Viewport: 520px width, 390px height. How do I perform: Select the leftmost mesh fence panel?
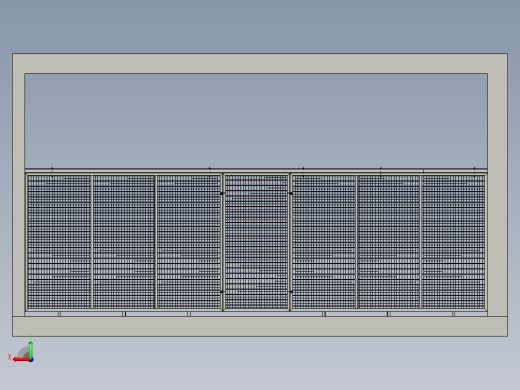click(59, 242)
